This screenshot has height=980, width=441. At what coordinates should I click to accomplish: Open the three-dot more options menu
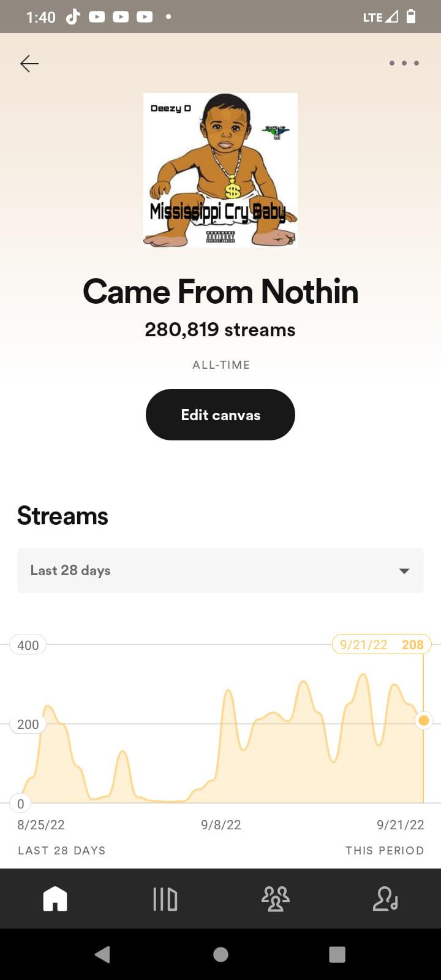coord(404,63)
